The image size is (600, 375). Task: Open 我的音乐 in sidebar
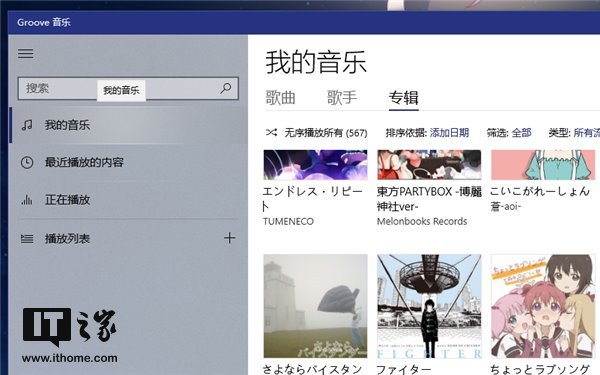[x=129, y=125]
